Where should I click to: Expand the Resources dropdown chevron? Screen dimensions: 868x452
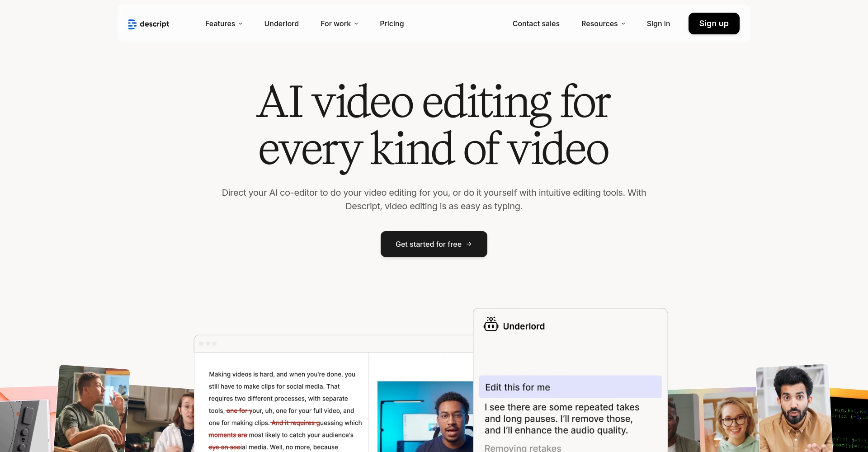click(623, 24)
